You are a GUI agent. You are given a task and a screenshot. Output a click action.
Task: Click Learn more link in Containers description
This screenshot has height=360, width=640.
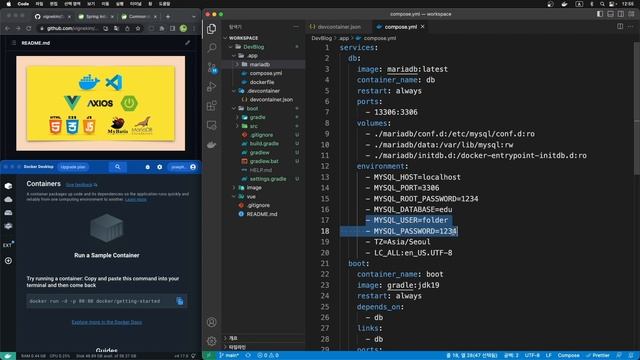pos(136,199)
